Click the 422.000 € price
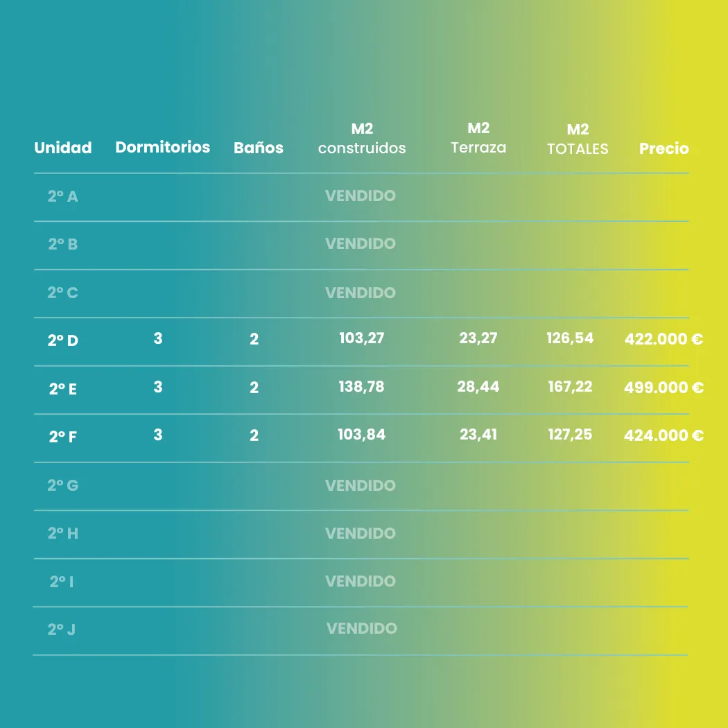The image size is (728, 728). click(664, 339)
